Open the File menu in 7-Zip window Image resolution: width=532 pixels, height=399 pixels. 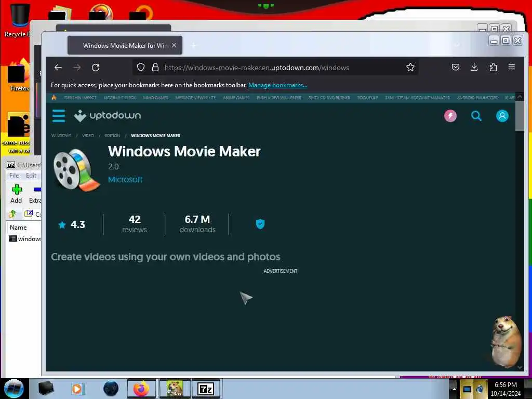click(x=14, y=176)
